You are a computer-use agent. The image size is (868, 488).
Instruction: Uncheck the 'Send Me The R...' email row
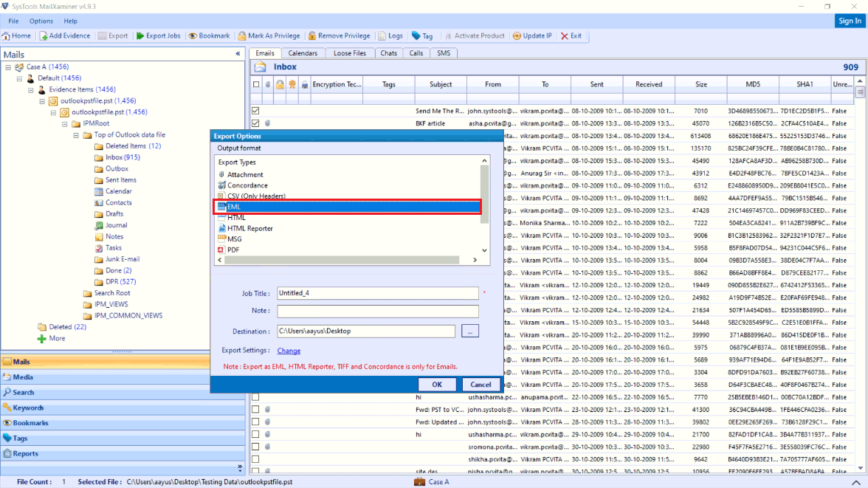[x=255, y=111]
